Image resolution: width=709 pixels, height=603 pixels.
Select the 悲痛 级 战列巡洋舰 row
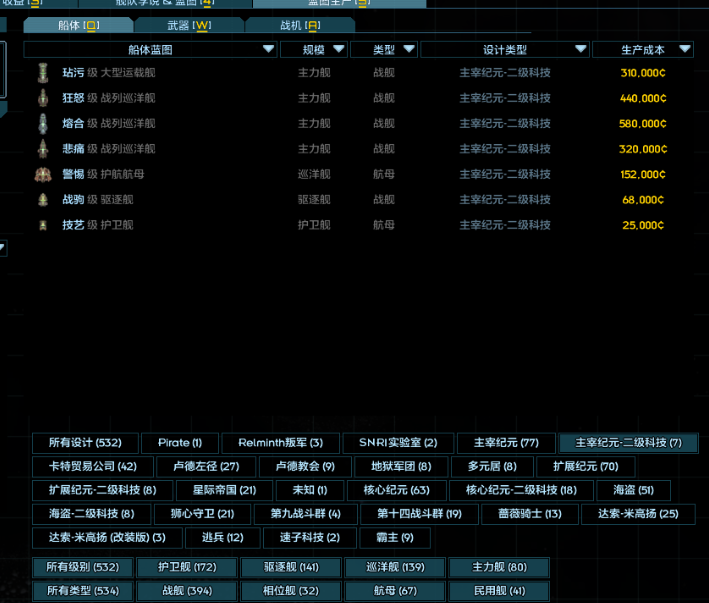click(x=358, y=149)
